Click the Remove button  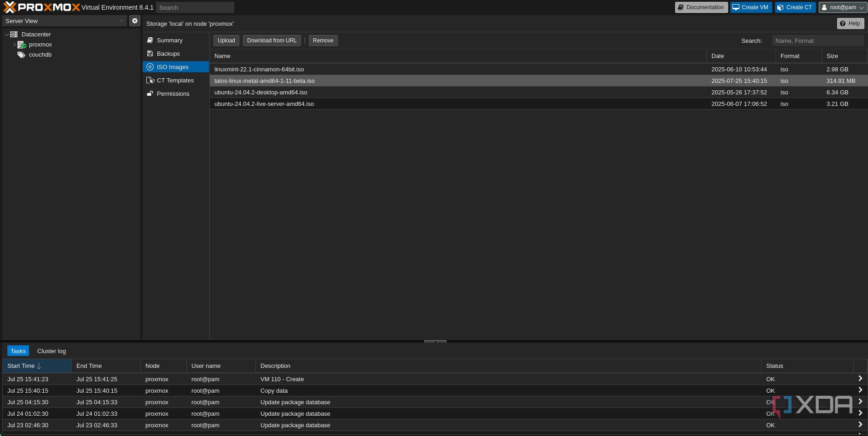(x=323, y=41)
